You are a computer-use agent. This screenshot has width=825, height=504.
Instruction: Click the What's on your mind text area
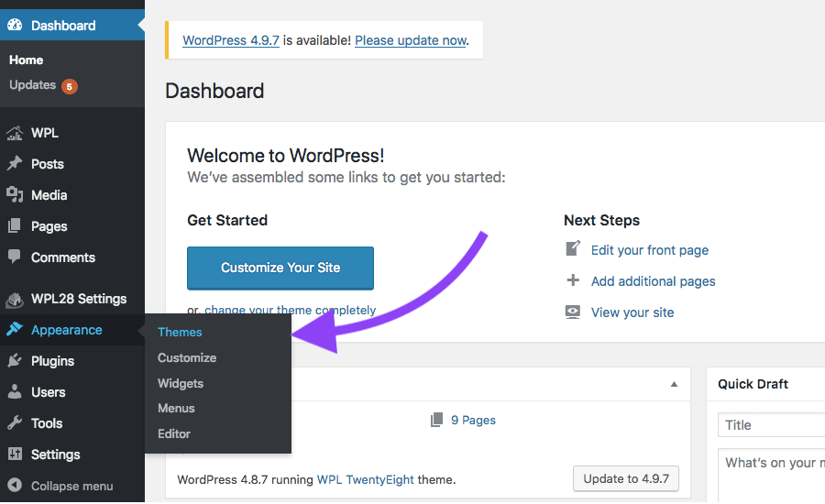[771, 476]
